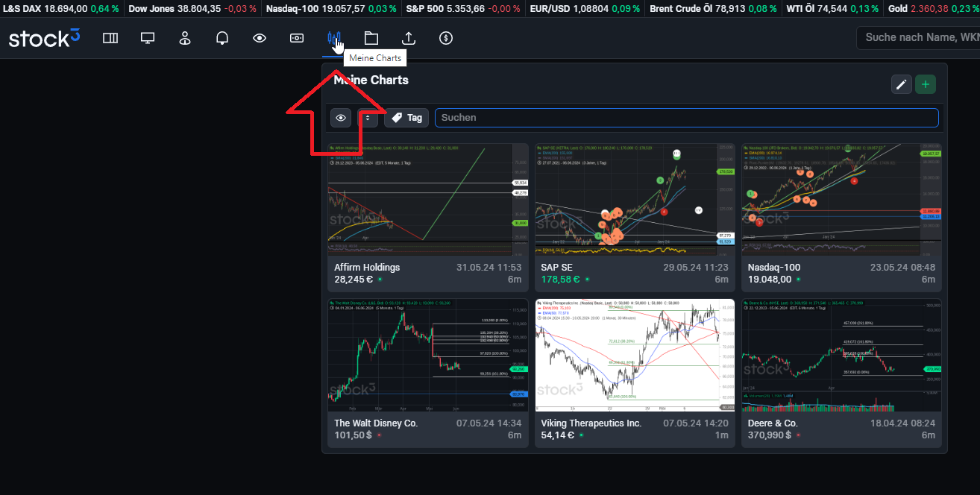Click timestamp 29.05.24 11:23

(696, 267)
